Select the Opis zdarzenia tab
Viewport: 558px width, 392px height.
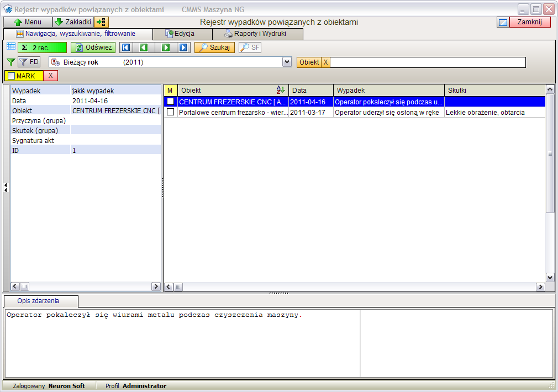(41, 301)
